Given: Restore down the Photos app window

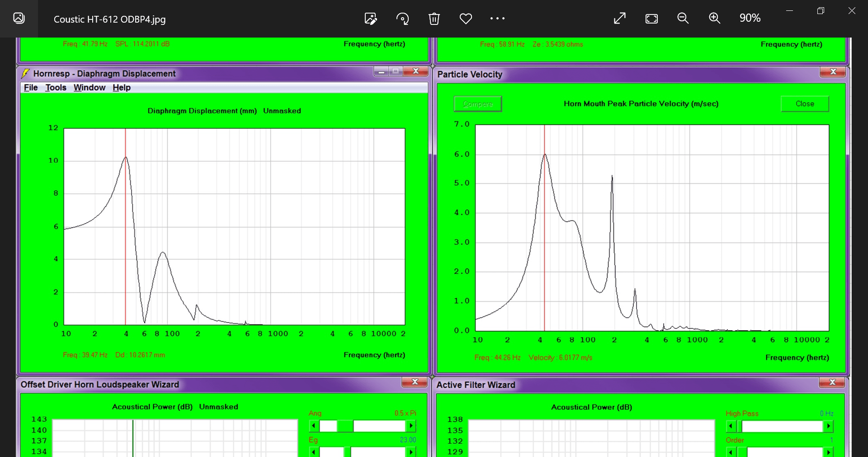Looking at the screenshot, I should [821, 10].
